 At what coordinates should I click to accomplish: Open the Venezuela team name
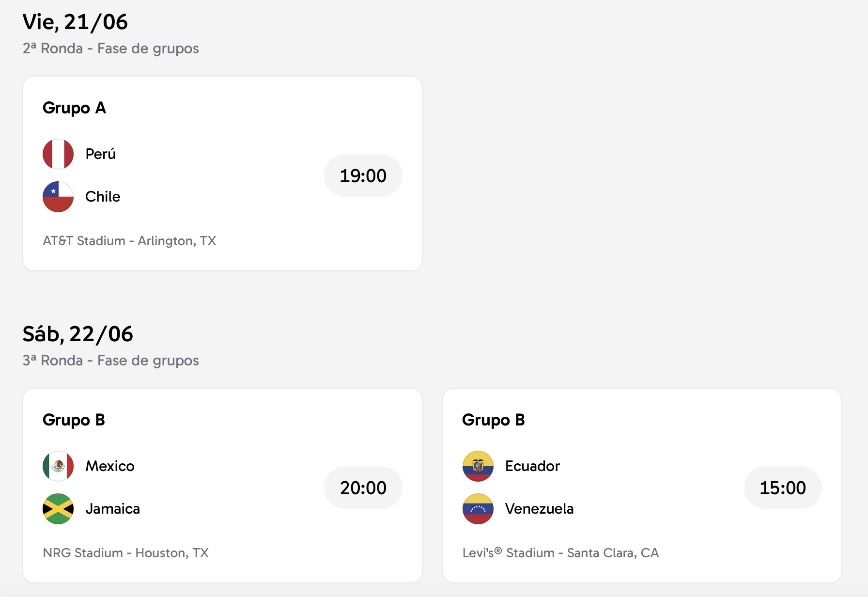point(539,509)
